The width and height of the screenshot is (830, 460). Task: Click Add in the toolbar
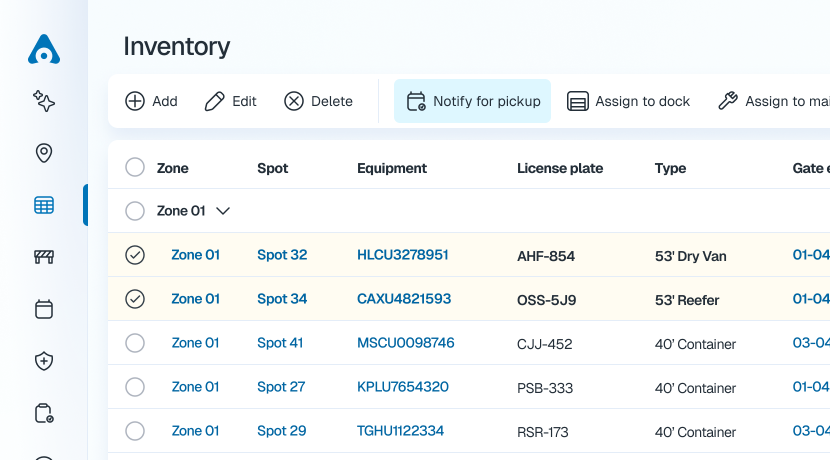pyautogui.click(x=151, y=101)
